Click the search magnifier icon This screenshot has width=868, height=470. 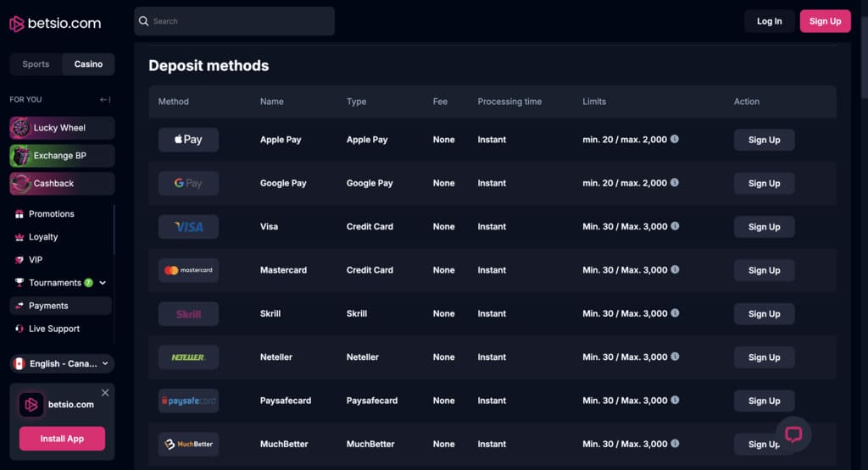[x=144, y=21]
